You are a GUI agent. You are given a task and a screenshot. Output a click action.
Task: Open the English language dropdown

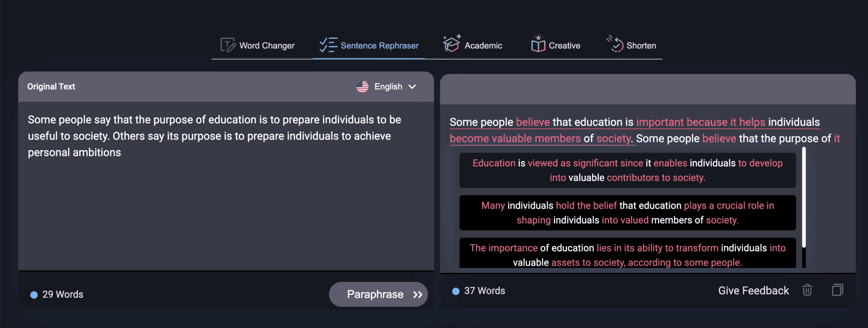point(388,87)
